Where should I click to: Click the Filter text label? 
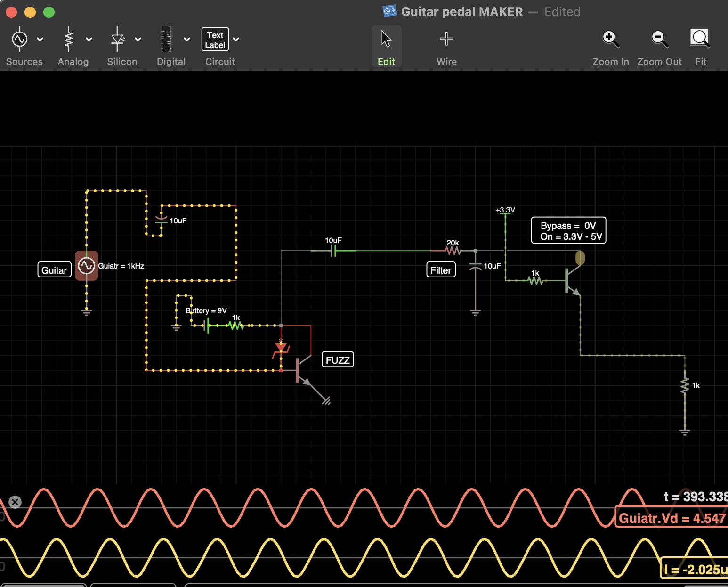tap(441, 270)
